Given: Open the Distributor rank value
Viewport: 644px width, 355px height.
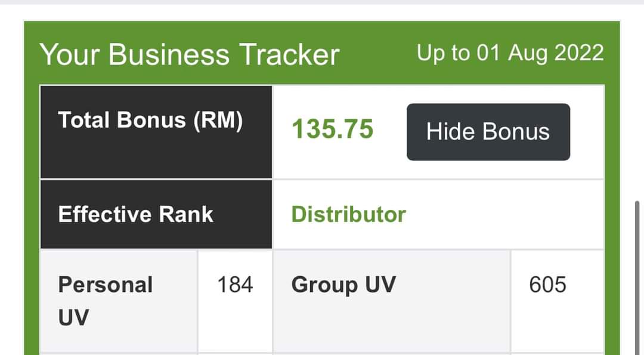Looking at the screenshot, I should (x=348, y=214).
